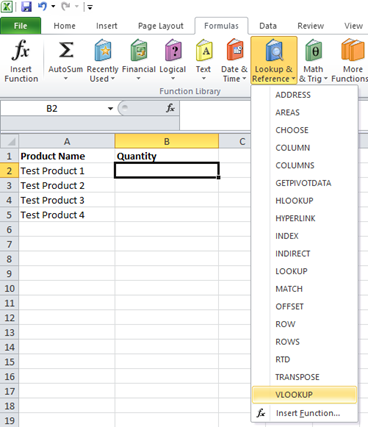The height and width of the screenshot is (427, 368).
Task: Select column B header
Action: click(x=167, y=142)
